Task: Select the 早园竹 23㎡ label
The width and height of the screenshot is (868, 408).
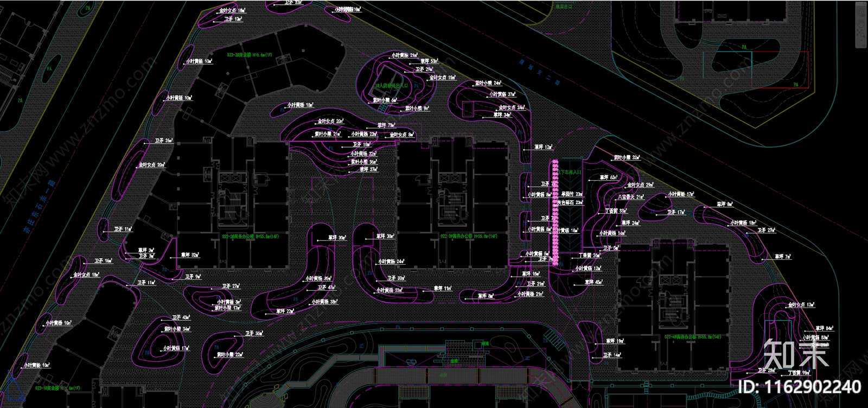Action: (572, 194)
